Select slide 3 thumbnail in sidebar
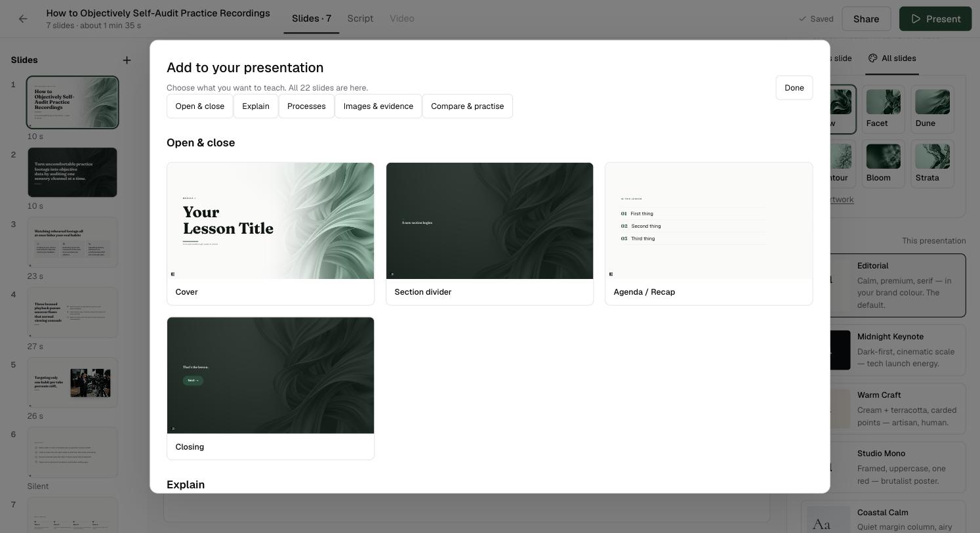Image resolution: width=980 pixels, height=533 pixels. pos(72,243)
